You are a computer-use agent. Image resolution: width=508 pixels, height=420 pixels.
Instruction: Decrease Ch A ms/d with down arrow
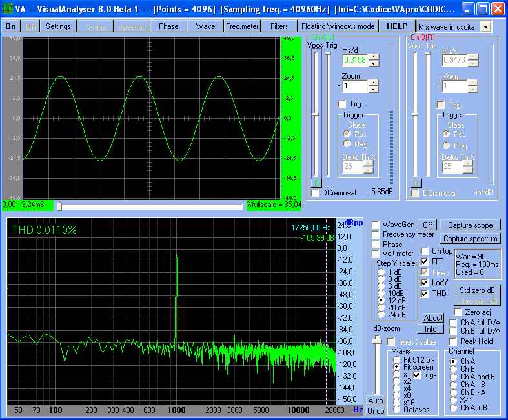tap(374, 63)
